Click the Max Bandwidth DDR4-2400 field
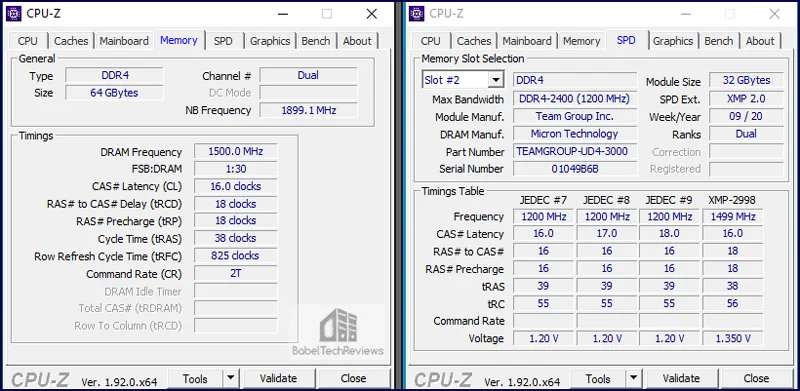The image size is (800, 391). click(575, 99)
